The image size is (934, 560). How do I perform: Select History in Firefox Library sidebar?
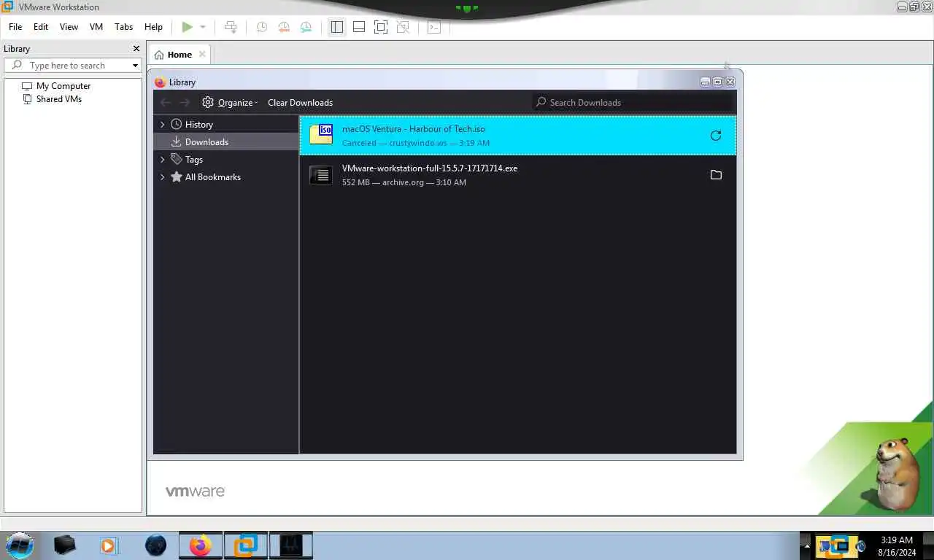click(198, 125)
